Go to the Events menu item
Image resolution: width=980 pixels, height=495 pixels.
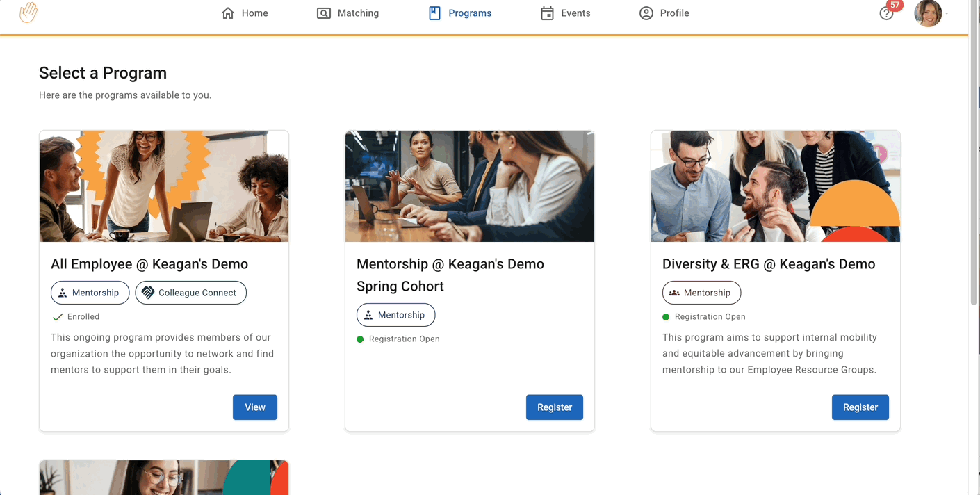[x=575, y=13]
